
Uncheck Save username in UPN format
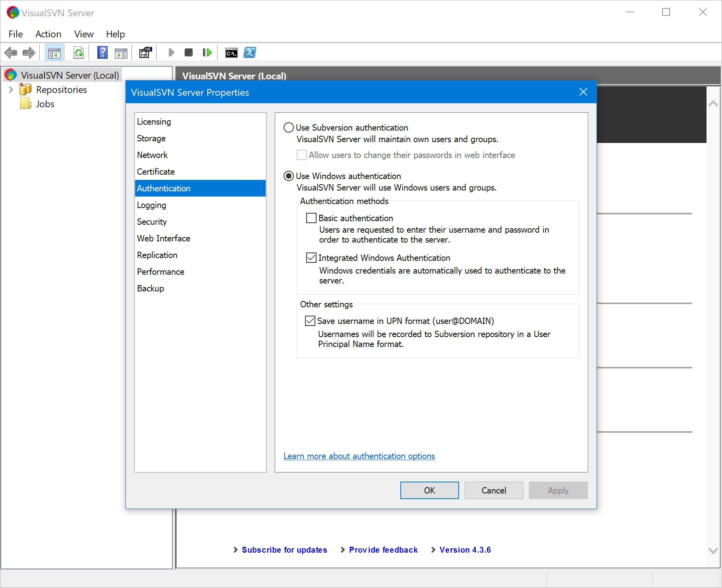click(310, 321)
